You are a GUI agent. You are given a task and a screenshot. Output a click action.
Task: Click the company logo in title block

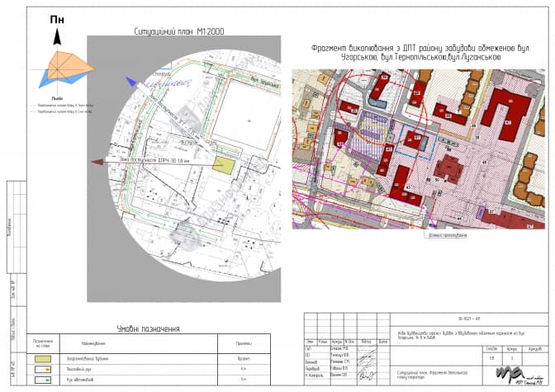[521, 375]
